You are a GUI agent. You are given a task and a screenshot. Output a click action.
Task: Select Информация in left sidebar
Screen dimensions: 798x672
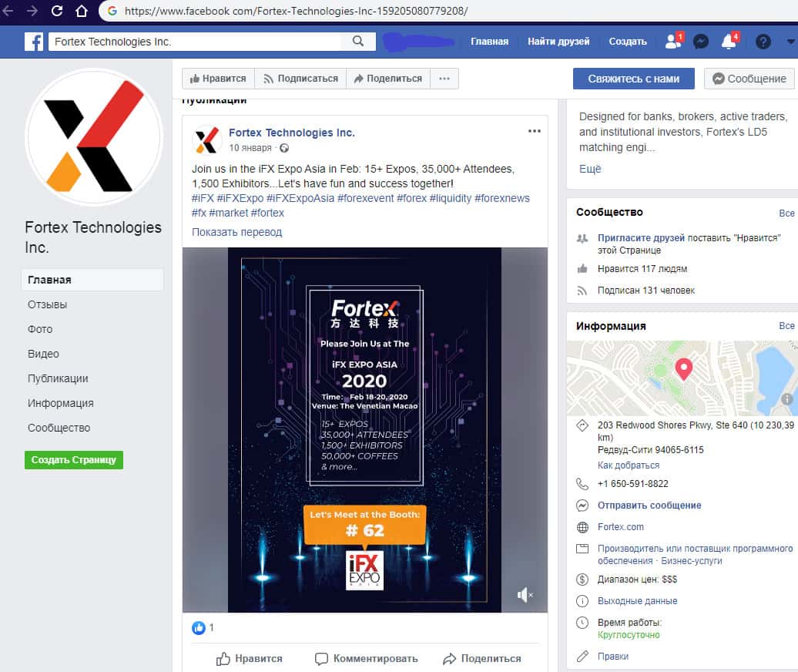pyautogui.click(x=61, y=403)
